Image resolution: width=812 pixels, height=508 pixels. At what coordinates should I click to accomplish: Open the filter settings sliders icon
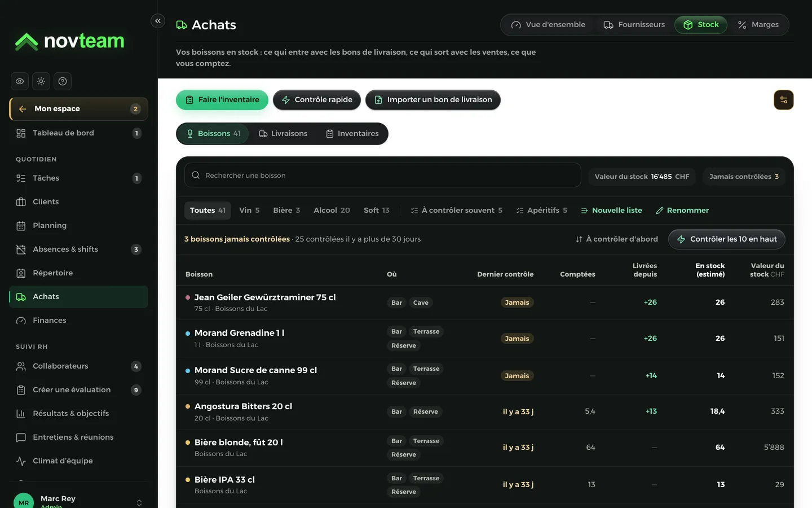(784, 100)
